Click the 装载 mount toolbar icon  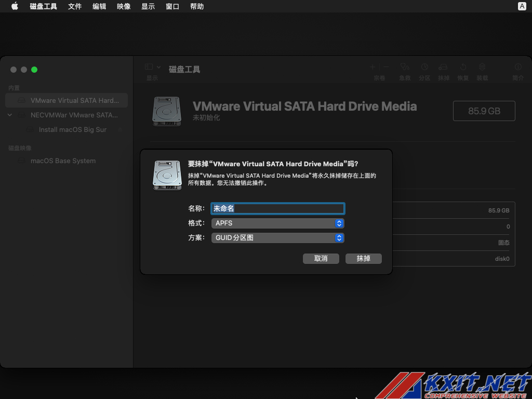coord(482,67)
